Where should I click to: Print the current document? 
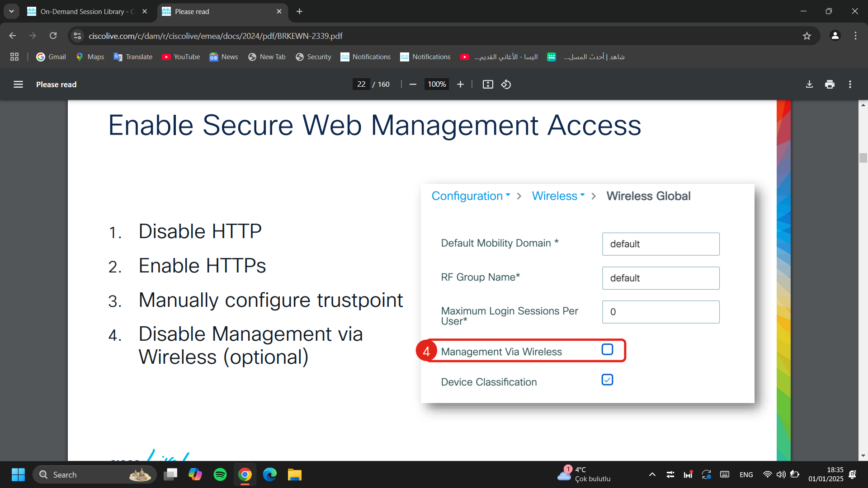[830, 84]
